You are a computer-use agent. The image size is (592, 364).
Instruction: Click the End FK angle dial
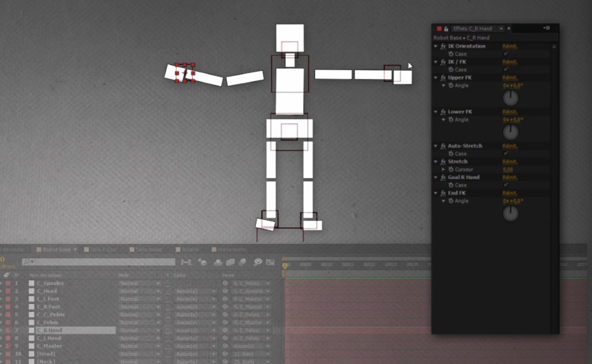click(x=510, y=214)
